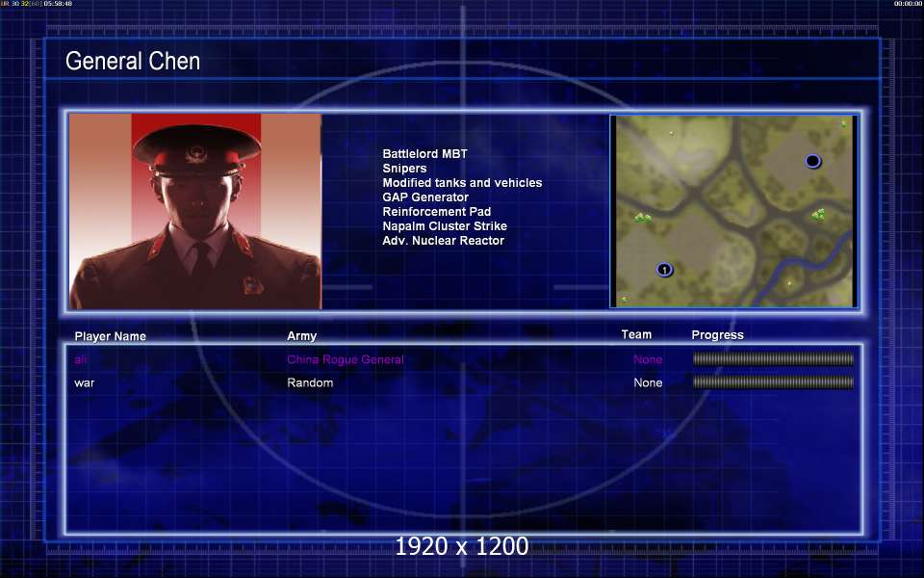Select the unnumbered start position marker on map
Image resolution: width=924 pixels, height=578 pixels.
pyautogui.click(x=812, y=161)
